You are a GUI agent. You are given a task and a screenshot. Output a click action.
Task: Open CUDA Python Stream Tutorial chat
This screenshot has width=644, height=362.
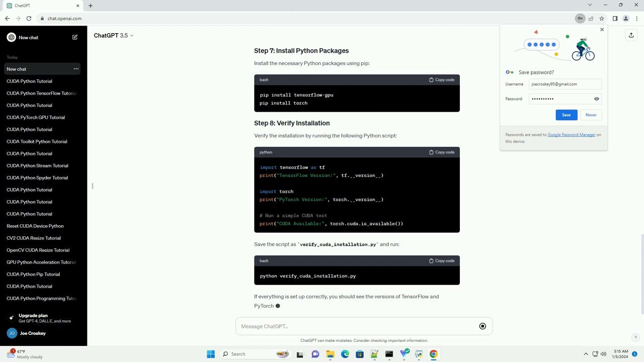[43, 166]
